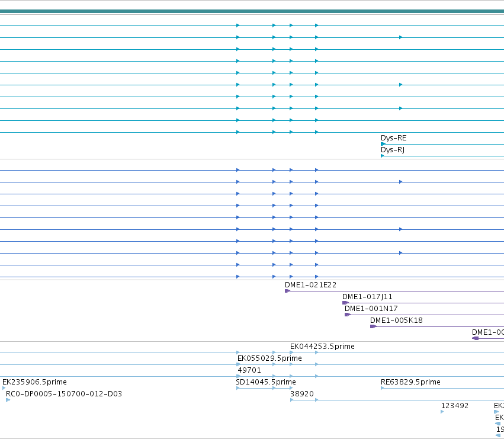Select the EK044253.5prime EST label
504x439 pixels.
322,347
